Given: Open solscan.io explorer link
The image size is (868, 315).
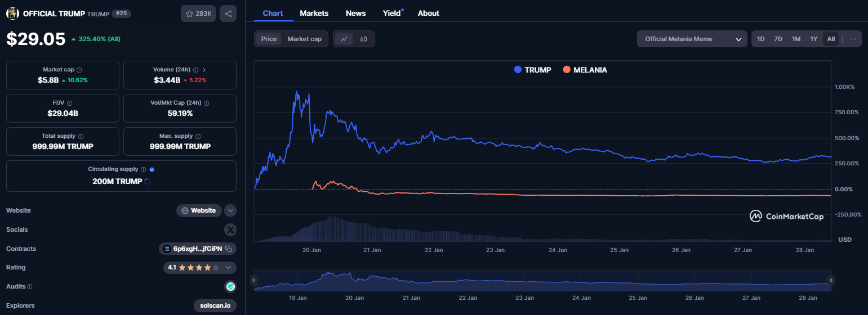Looking at the screenshot, I should pos(215,305).
